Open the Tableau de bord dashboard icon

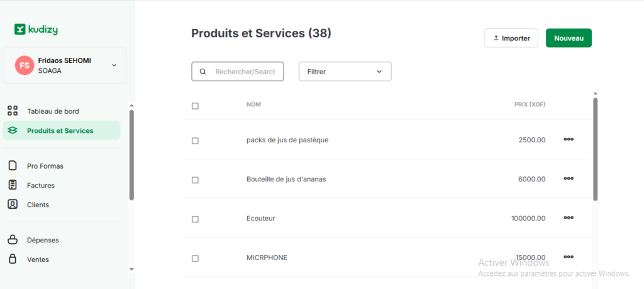point(13,111)
